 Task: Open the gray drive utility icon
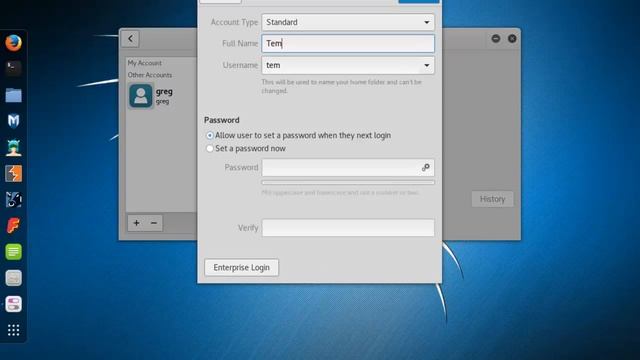(13, 278)
